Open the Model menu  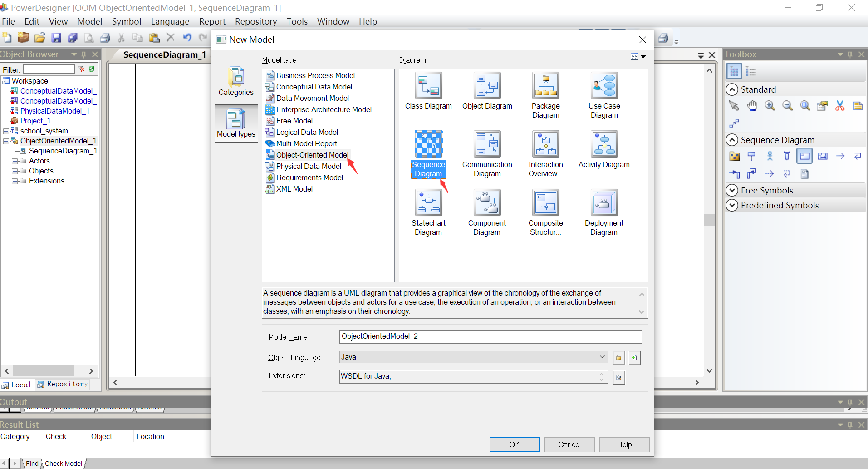[89, 21]
